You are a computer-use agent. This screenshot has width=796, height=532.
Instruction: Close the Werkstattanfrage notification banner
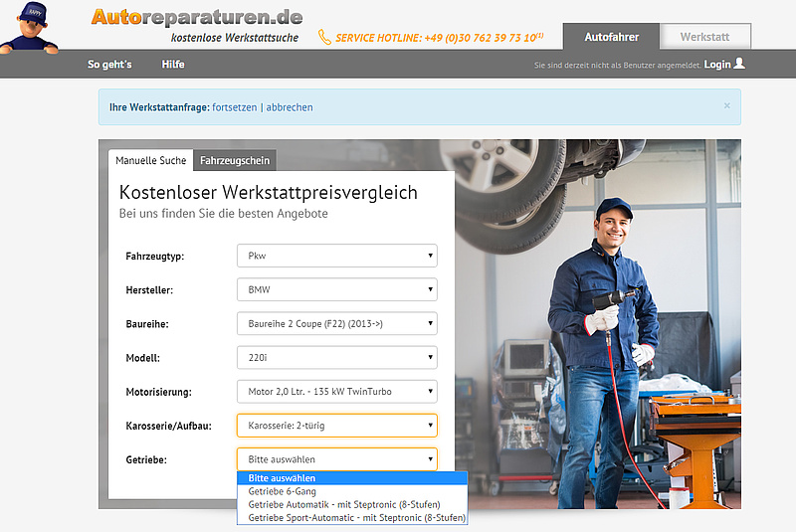pyautogui.click(x=727, y=105)
